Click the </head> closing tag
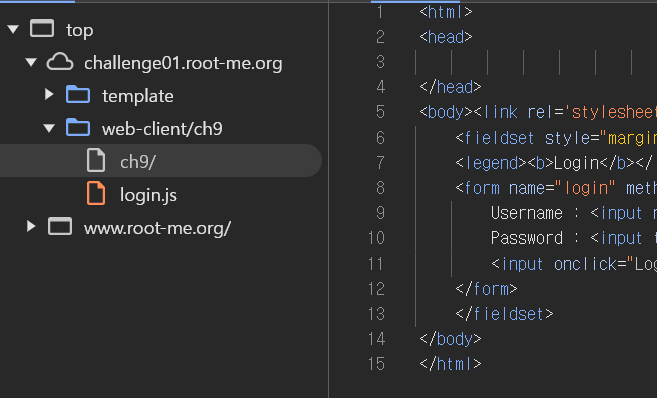This screenshot has height=398, width=657. coord(450,87)
